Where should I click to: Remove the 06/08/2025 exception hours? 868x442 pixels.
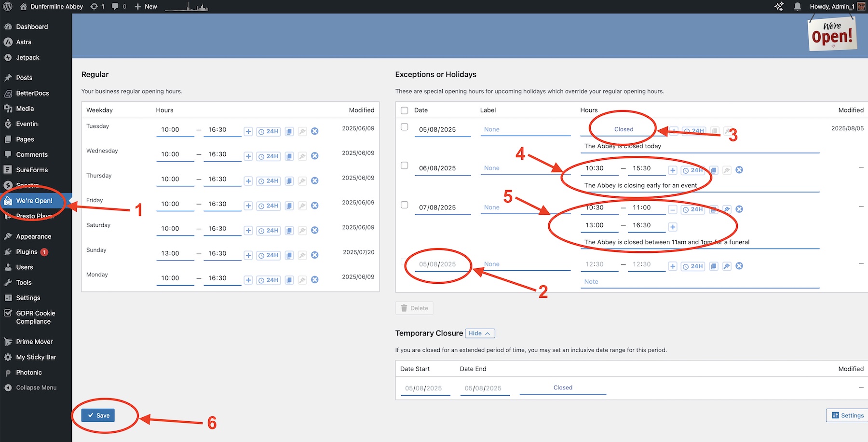(x=739, y=170)
